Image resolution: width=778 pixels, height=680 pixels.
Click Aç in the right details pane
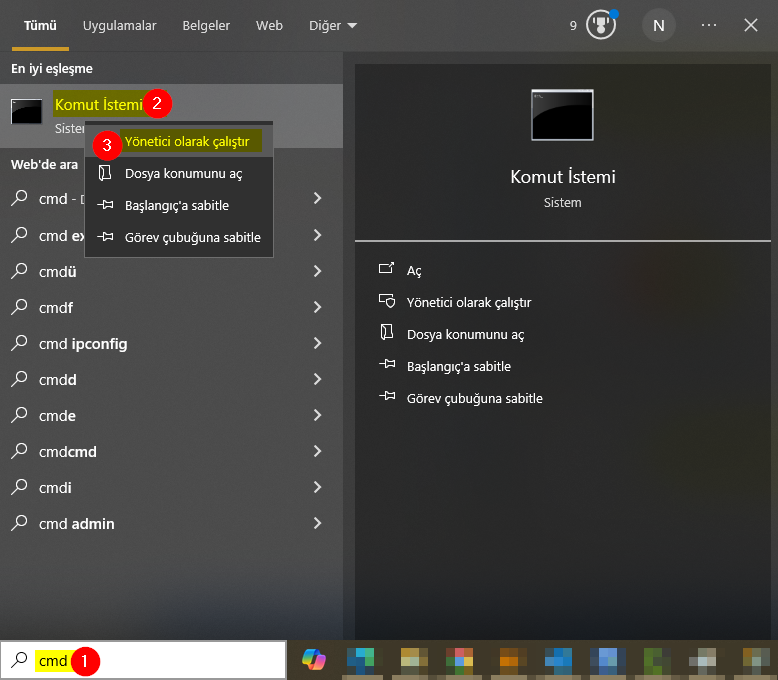[414, 271]
